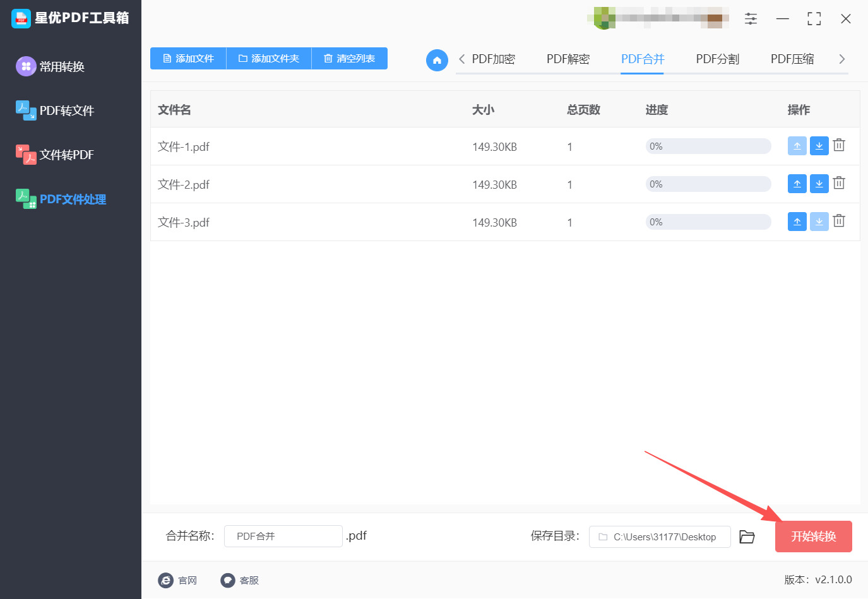Open PDF转文件 in the sidebar
This screenshot has height=599, width=868.
55,110
